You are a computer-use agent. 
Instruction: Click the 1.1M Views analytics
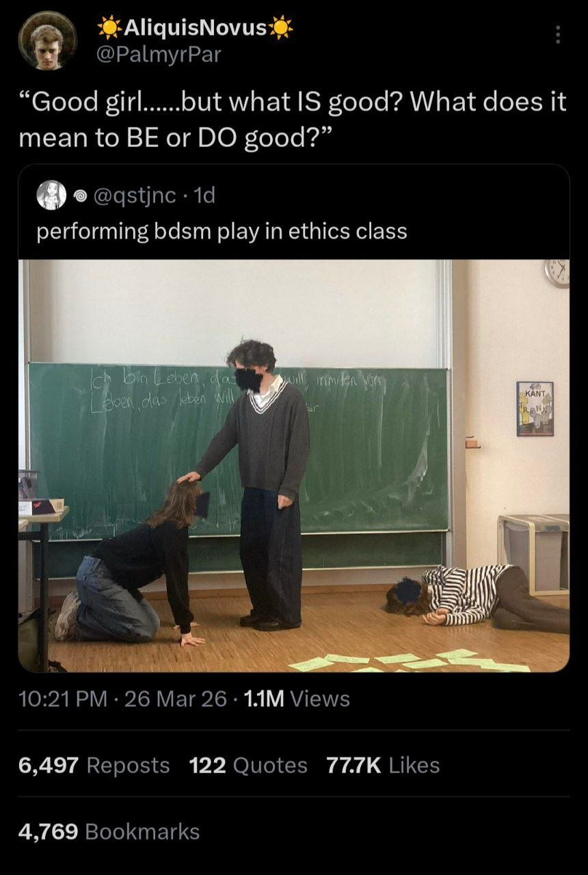[x=297, y=699]
